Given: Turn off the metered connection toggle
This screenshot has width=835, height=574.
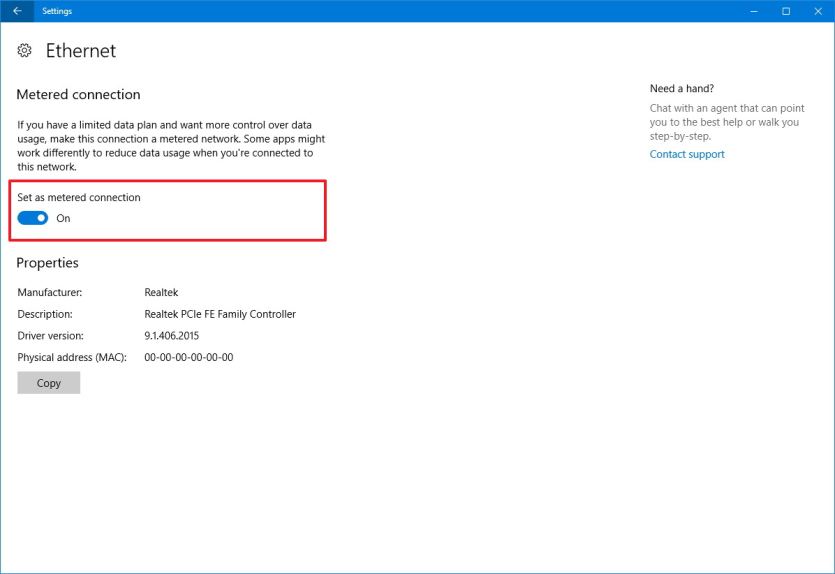Looking at the screenshot, I should coord(33,218).
